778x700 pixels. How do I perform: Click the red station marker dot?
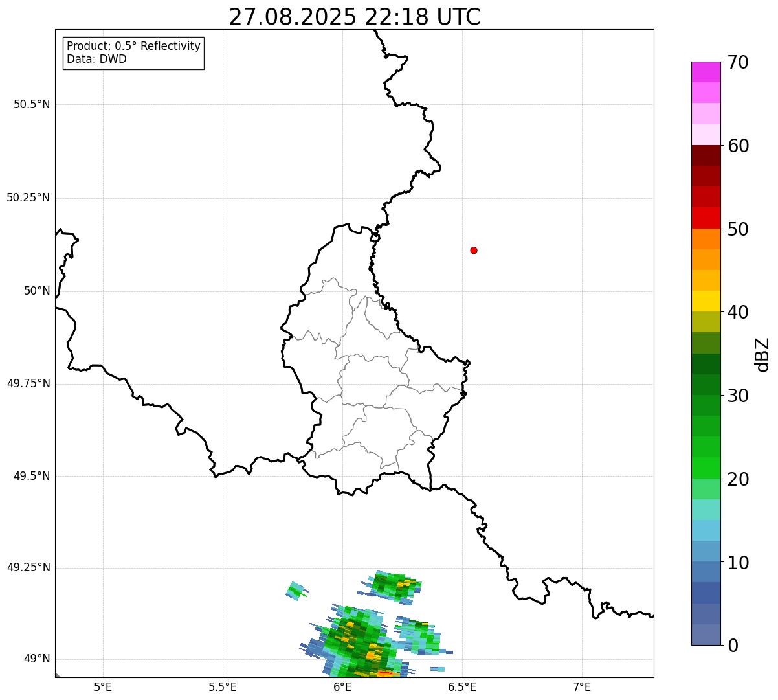[474, 250]
